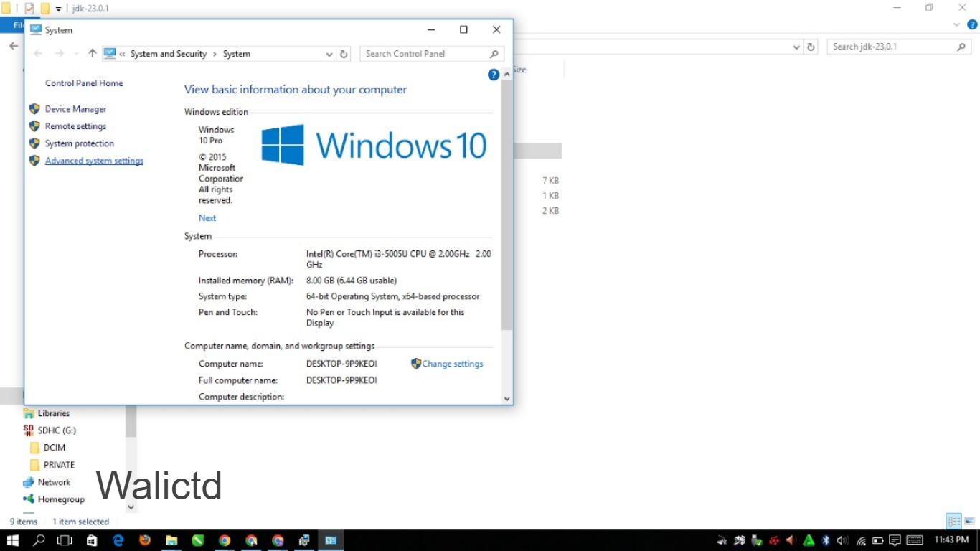Click the up arrow in System window navigation

92,54
